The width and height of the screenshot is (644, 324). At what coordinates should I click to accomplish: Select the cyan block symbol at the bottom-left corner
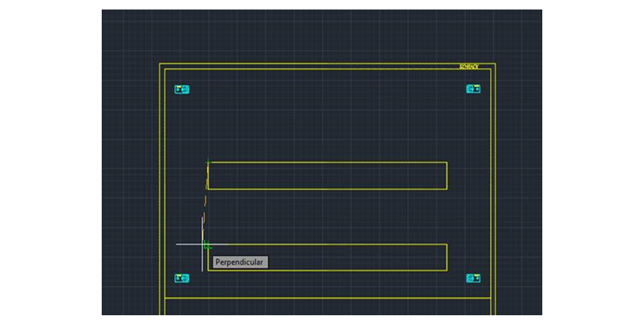182,279
